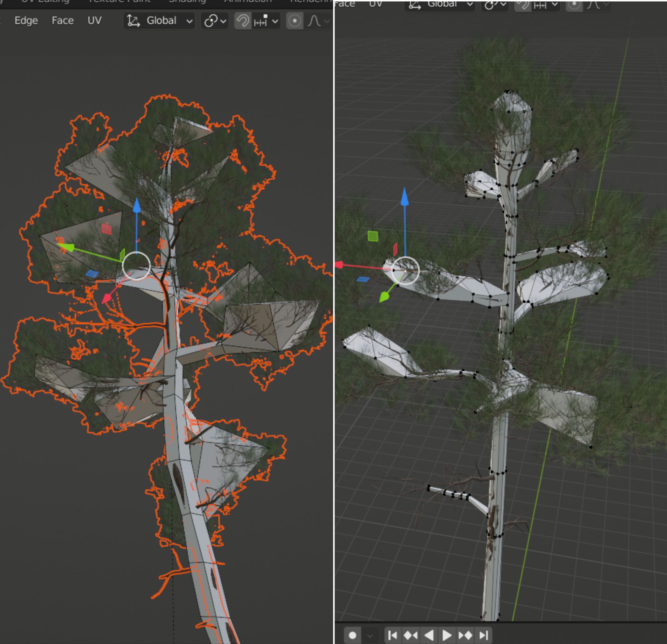Jump to the first frame

click(392, 635)
